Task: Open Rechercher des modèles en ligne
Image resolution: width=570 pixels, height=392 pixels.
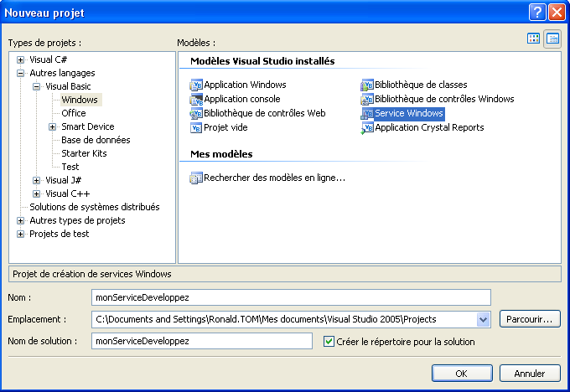Action: point(274,178)
